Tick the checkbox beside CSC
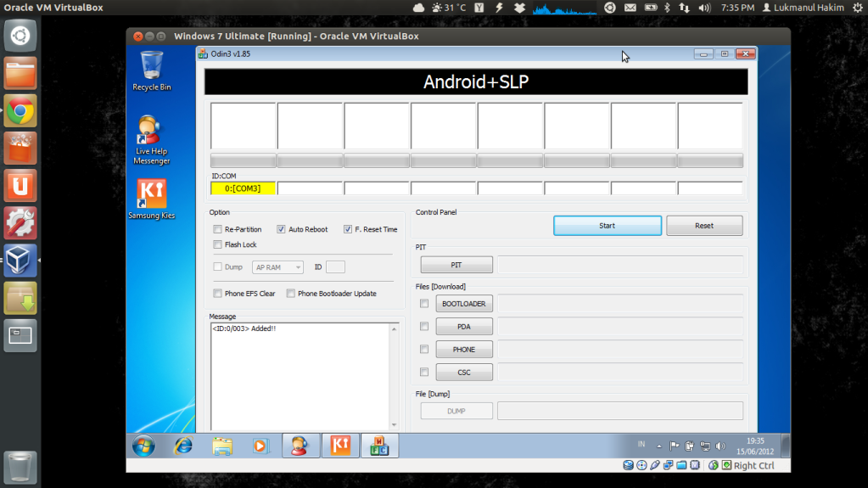Viewport: 868px width, 488px height. [x=424, y=373]
